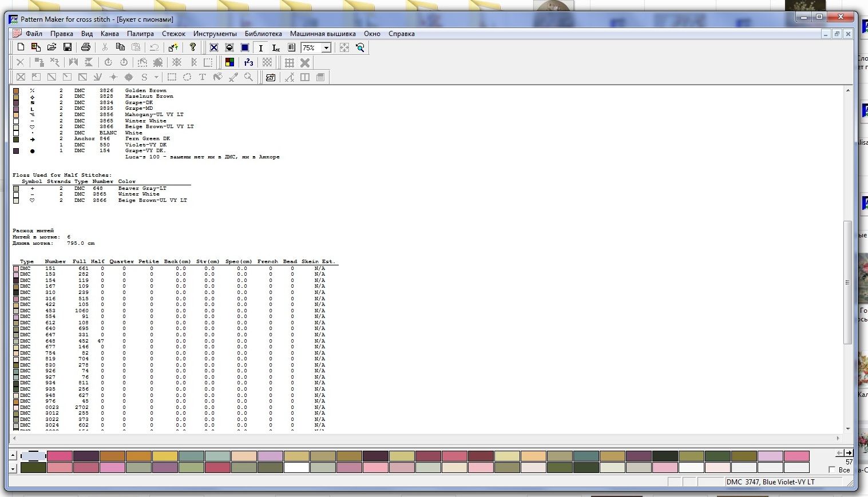Screen dimensions: 868x497
Task: Open the help question mark icon
Action: tap(193, 47)
